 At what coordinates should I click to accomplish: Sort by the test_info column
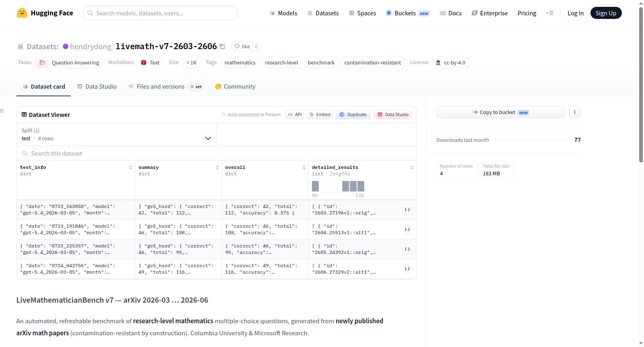(x=130, y=167)
